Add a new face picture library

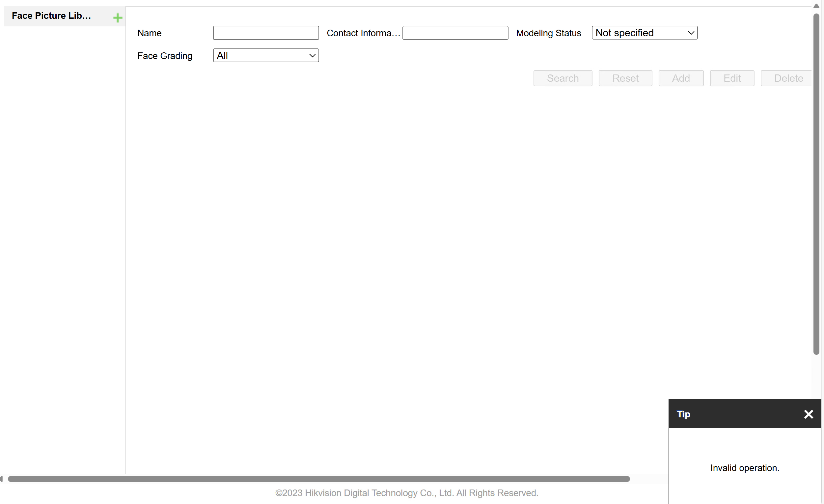[118, 18]
